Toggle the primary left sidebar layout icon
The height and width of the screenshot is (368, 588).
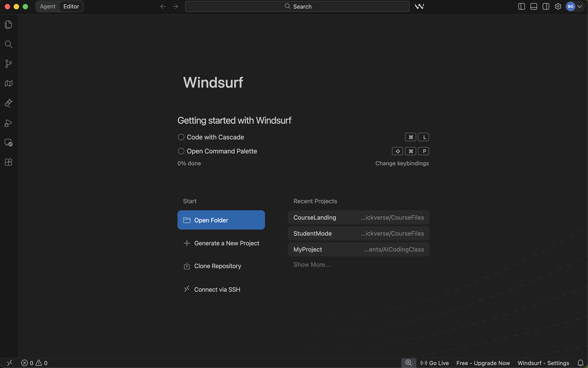click(521, 7)
